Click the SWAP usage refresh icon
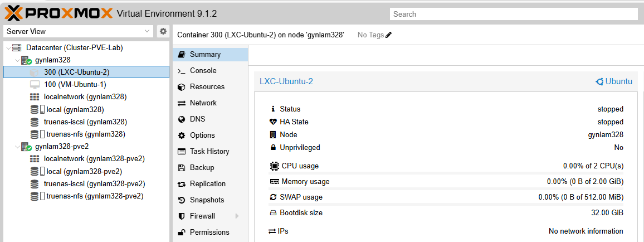Viewport: 644px width, 242px height. coord(273,197)
